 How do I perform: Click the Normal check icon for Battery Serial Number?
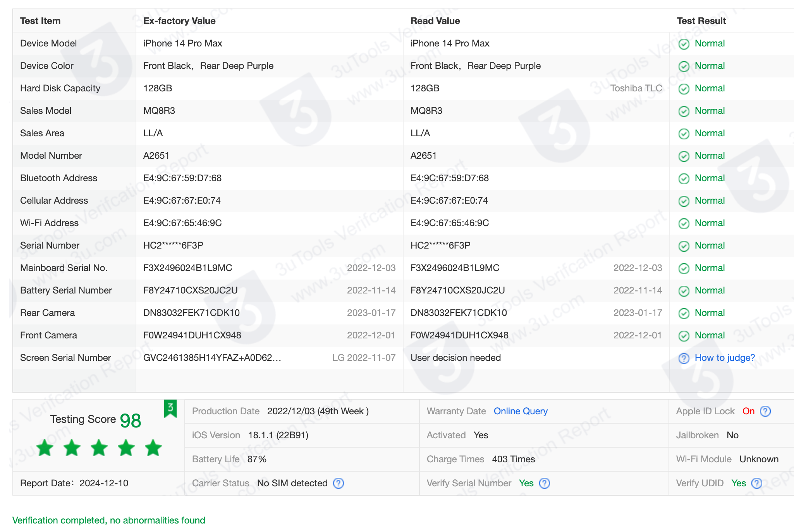(684, 291)
